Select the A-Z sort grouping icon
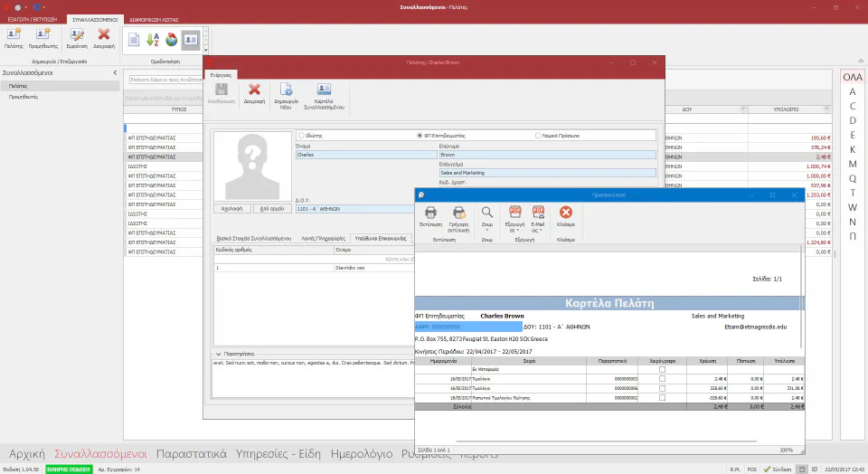The height and width of the screenshot is (474, 868). [152, 39]
